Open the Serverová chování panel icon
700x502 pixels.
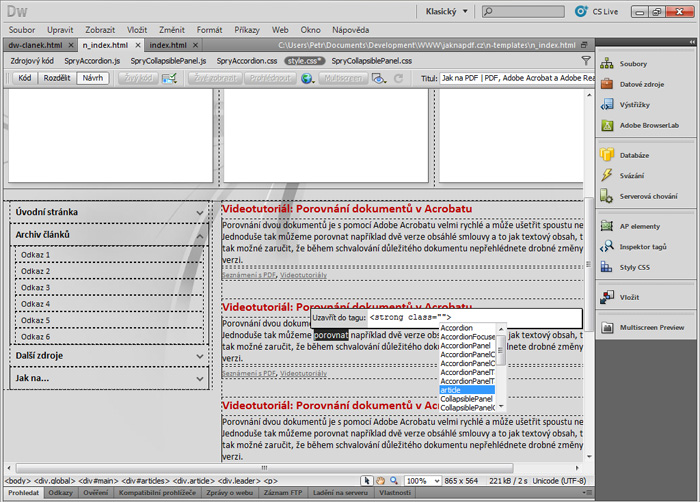click(607, 196)
